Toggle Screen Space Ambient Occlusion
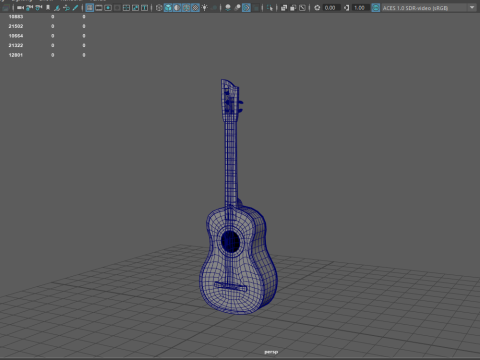This screenshot has height=360, width=480. [x=228, y=7]
